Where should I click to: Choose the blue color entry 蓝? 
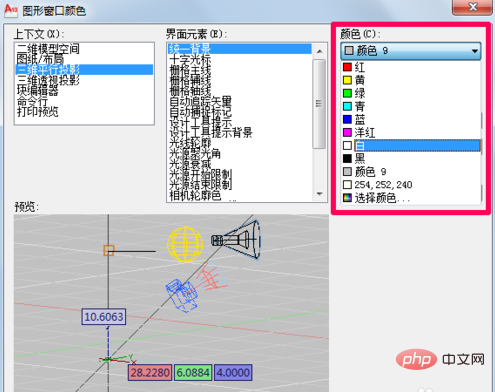(x=411, y=119)
